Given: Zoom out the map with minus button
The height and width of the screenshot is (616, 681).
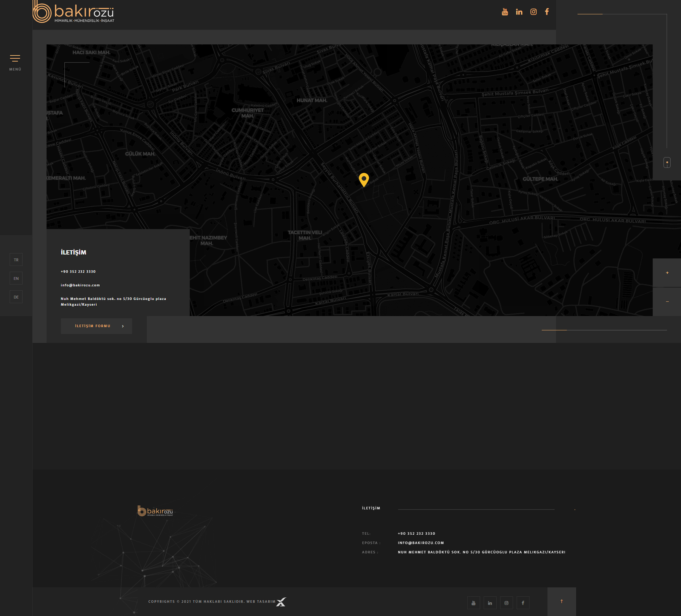Looking at the screenshot, I should click(667, 301).
